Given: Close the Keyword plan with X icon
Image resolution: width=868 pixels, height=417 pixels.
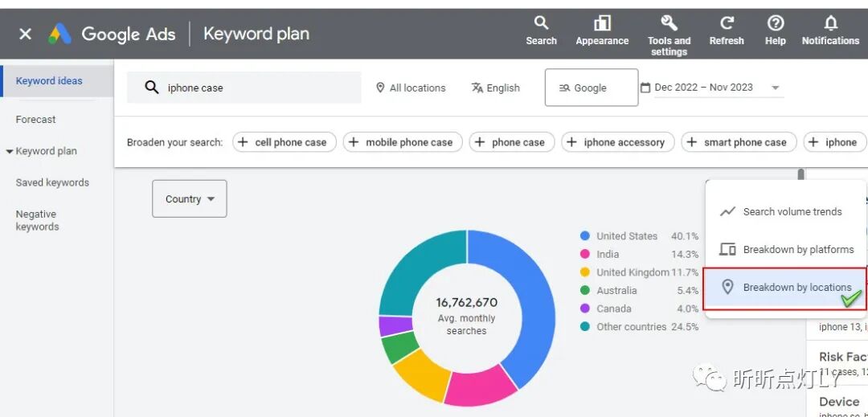Looking at the screenshot, I should [25, 35].
